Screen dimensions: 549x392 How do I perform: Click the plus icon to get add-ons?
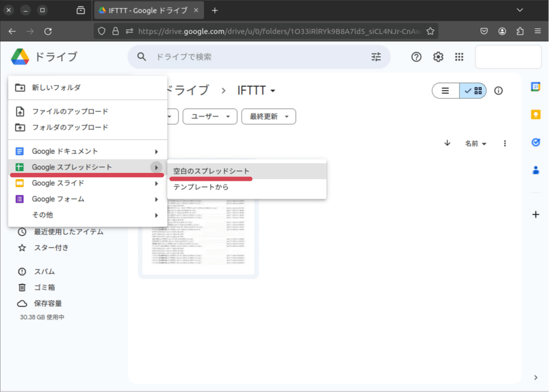tap(536, 214)
